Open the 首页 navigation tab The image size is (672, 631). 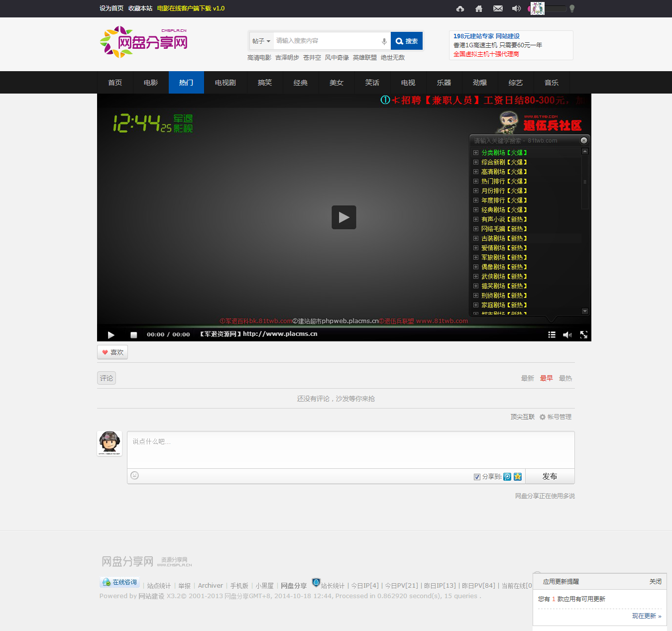(115, 83)
